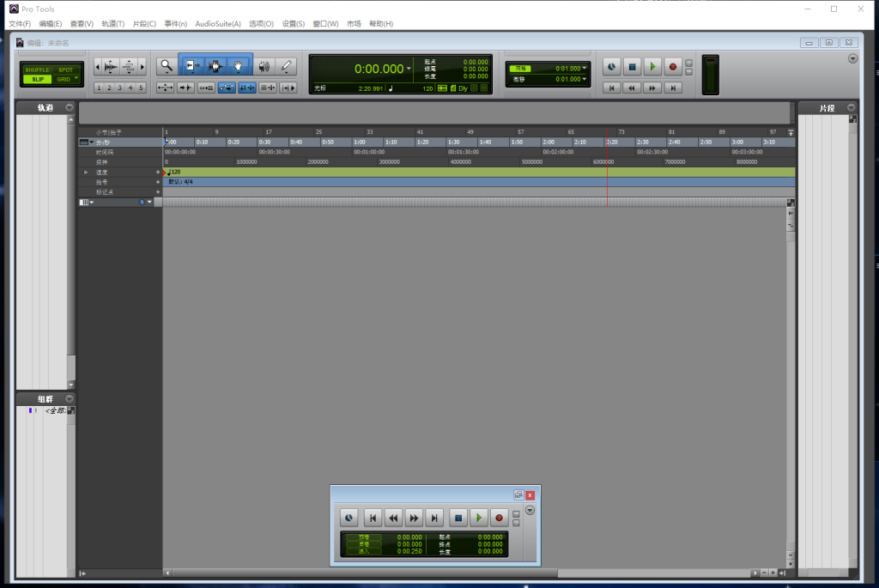Click the audio zoom waveform button
Image resolution: width=879 pixels, height=588 pixels.
[x=111, y=67]
